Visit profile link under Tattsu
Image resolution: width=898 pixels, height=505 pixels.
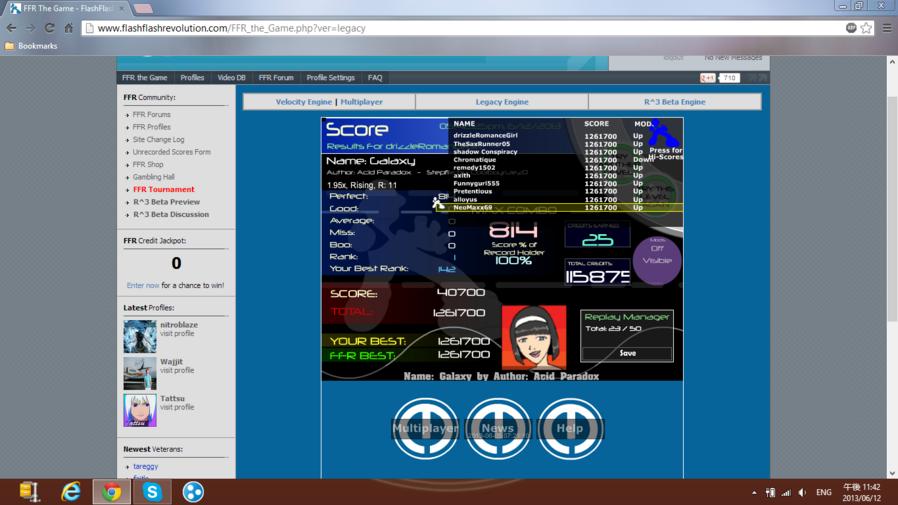coord(177,407)
